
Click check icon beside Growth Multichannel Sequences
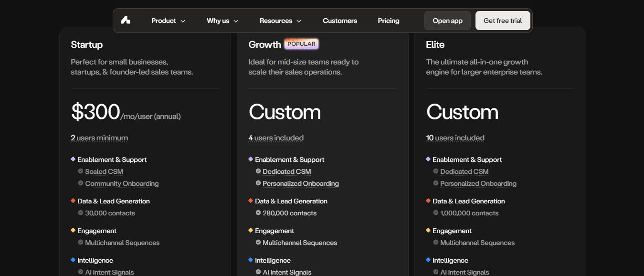pos(258,242)
